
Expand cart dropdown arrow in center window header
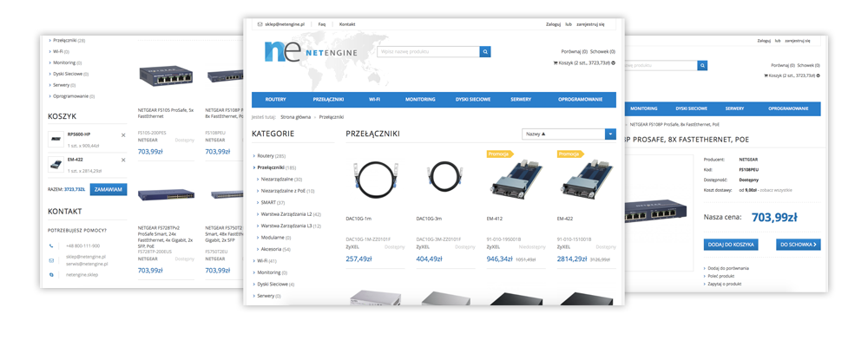[614, 63]
